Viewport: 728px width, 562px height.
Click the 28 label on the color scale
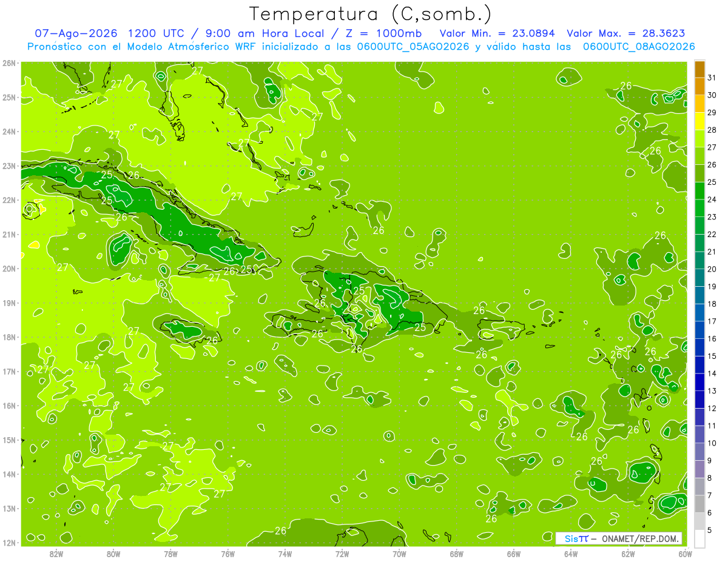[x=712, y=130]
